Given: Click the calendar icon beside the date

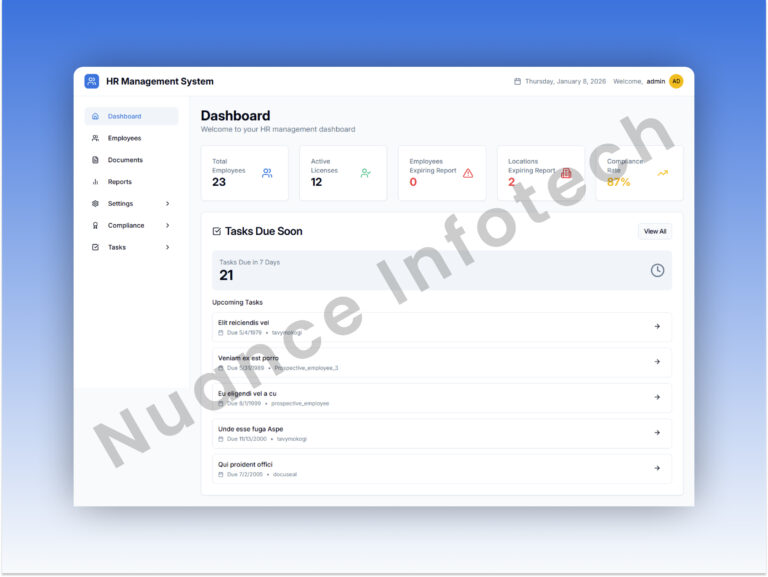Looking at the screenshot, I should 517,82.
